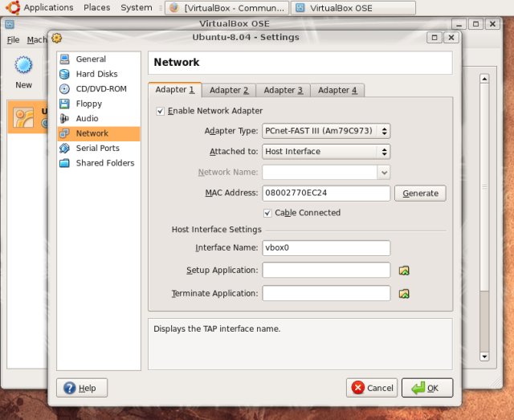The image size is (514, 420).
Task: Open the Applications menu
Action: pyautogui.click(x=48, y=7)
